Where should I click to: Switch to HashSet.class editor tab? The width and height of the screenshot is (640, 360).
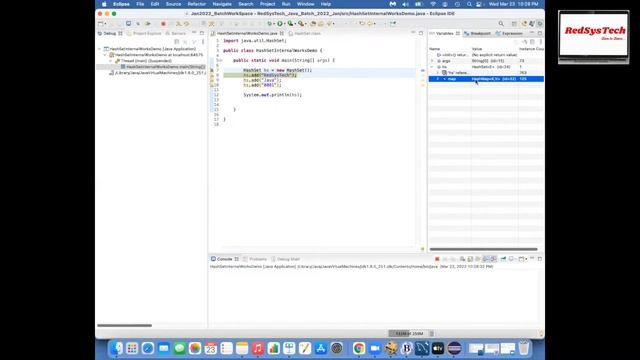point(304,33)
